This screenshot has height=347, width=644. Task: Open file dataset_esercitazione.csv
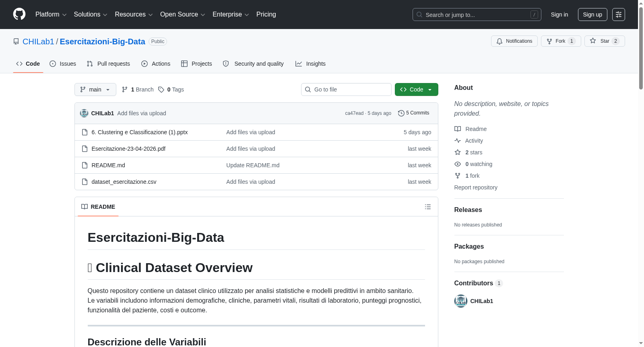point(124,182)
